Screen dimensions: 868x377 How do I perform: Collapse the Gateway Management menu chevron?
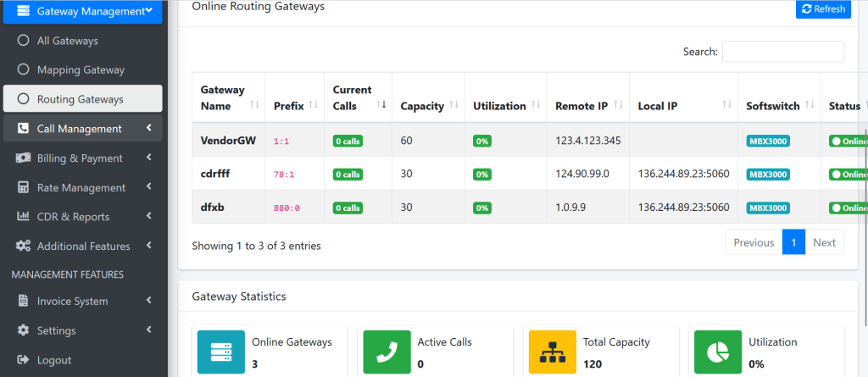149,10
